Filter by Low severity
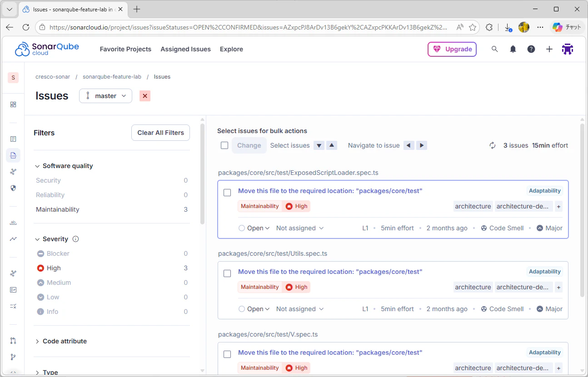588x377 pixels. (112, 297)
